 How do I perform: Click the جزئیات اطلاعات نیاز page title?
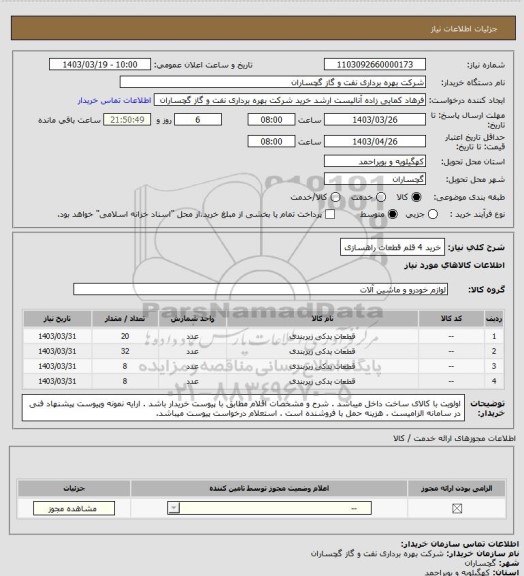[x=464, y=29]
